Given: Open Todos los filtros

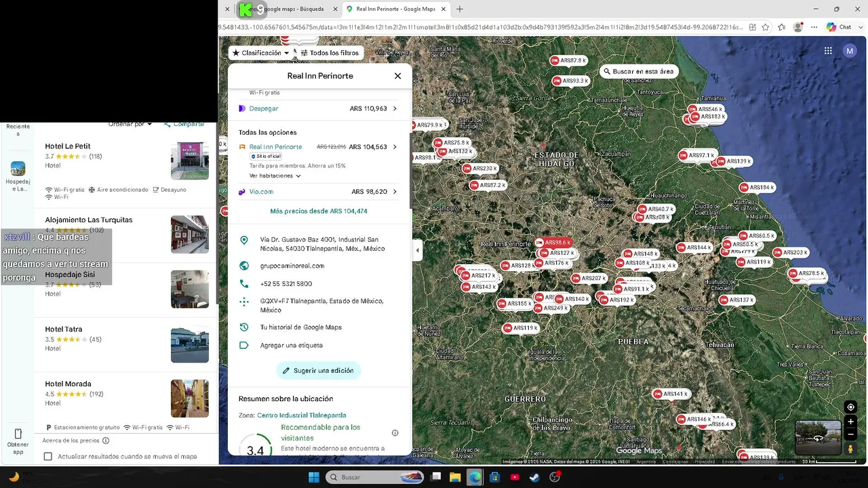Looking at the screenshot, I should tap(330, 53).
